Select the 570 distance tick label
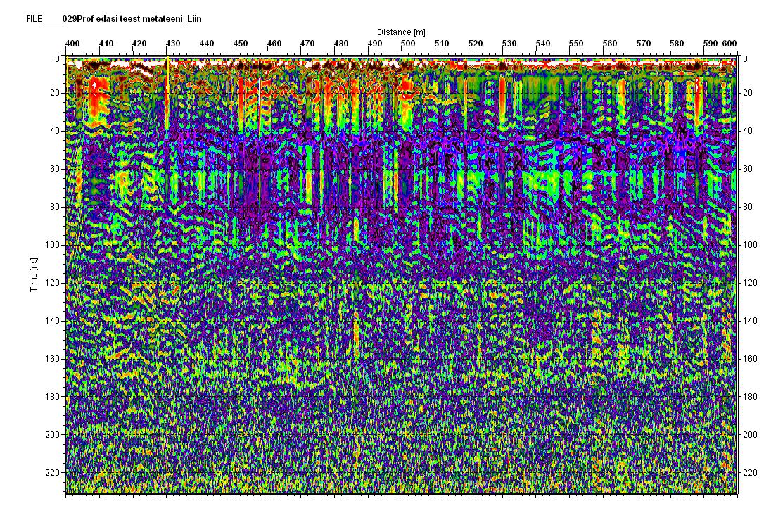771x532 pixels. 643,43
